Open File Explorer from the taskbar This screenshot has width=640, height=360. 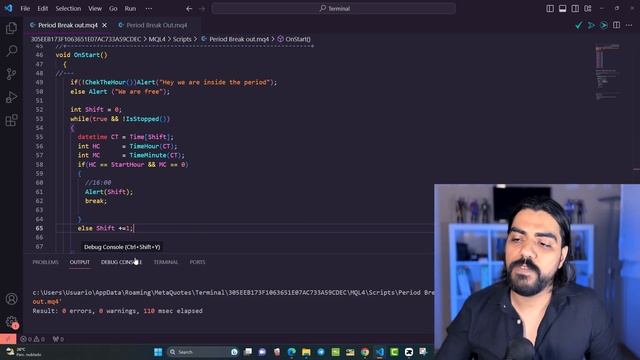point(306,352)
